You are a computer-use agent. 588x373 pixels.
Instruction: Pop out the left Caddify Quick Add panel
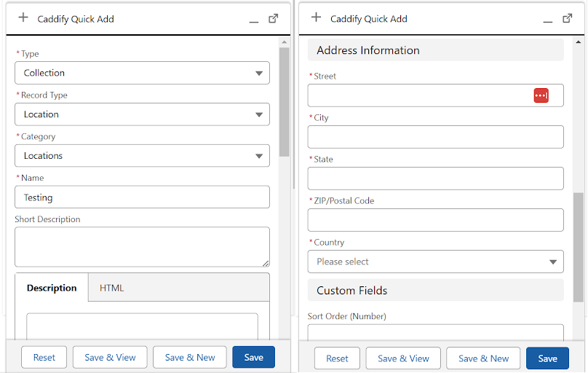coord(274,18)
